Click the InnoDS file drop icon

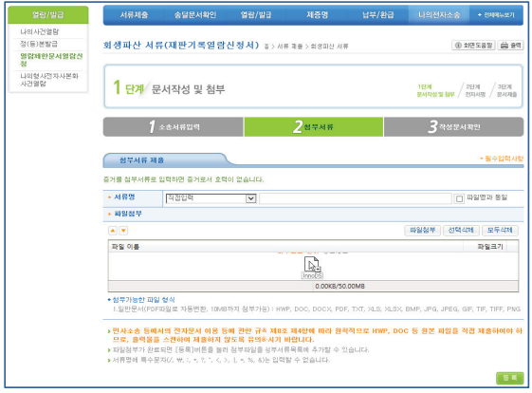point(312,268)
